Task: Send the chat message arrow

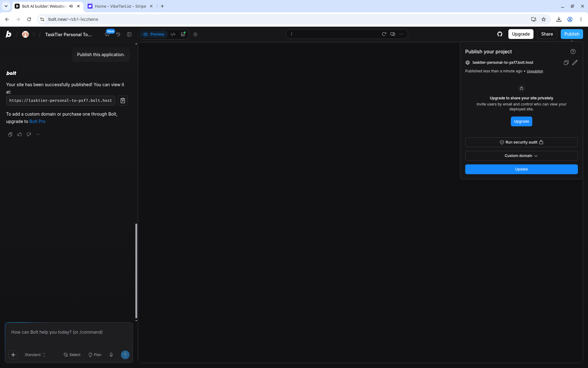Action: click(125, 355)
